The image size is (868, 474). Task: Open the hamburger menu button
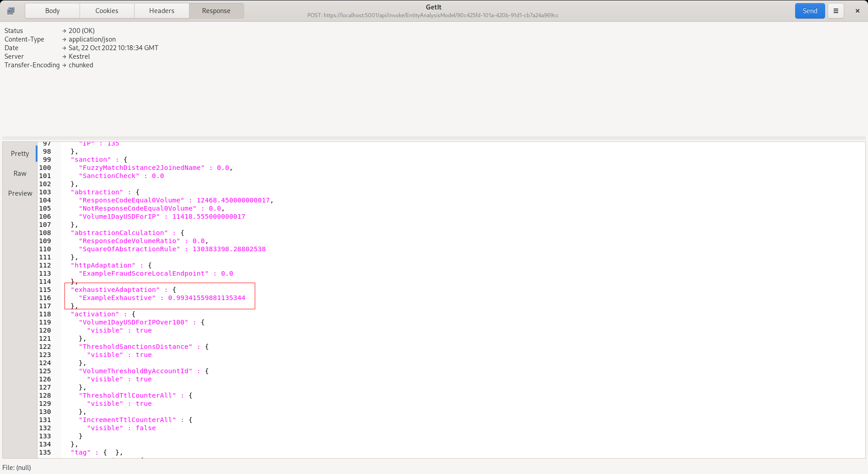point(836,11)
